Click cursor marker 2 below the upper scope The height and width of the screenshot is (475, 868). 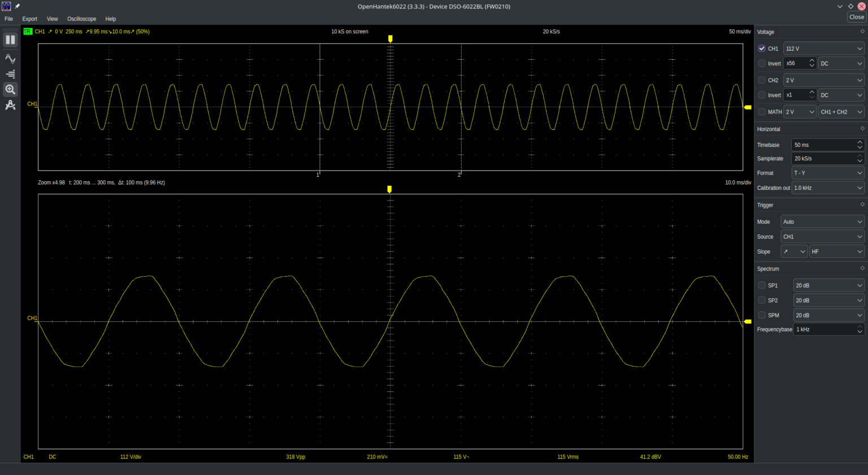(459, 175)
